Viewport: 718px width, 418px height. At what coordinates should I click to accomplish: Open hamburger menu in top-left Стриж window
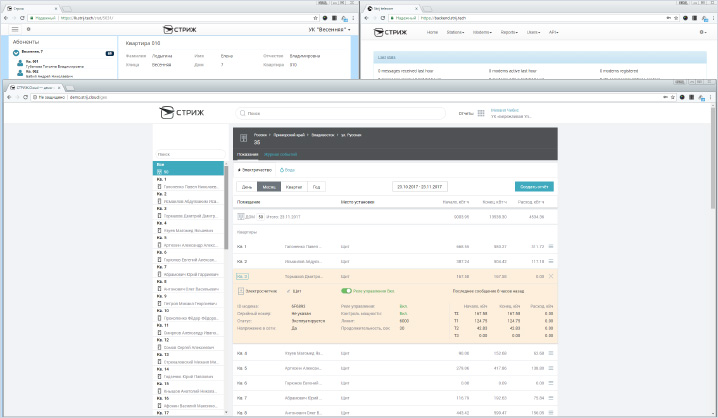[x=15, y=29]
